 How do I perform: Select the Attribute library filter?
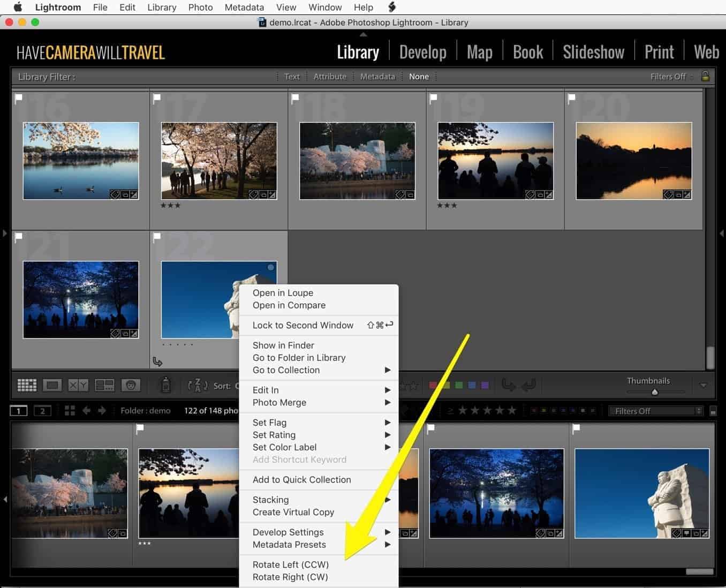pyautogui.click(x=330, y=77)
